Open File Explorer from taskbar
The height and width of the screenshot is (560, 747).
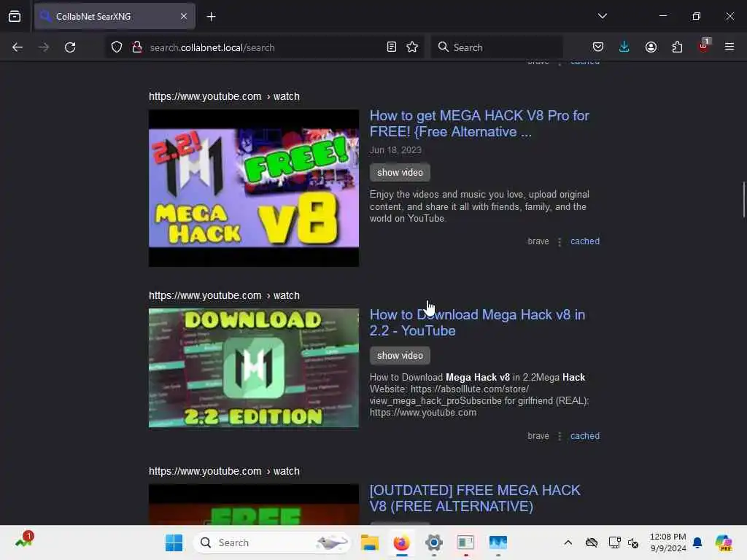tap(370, 542)
